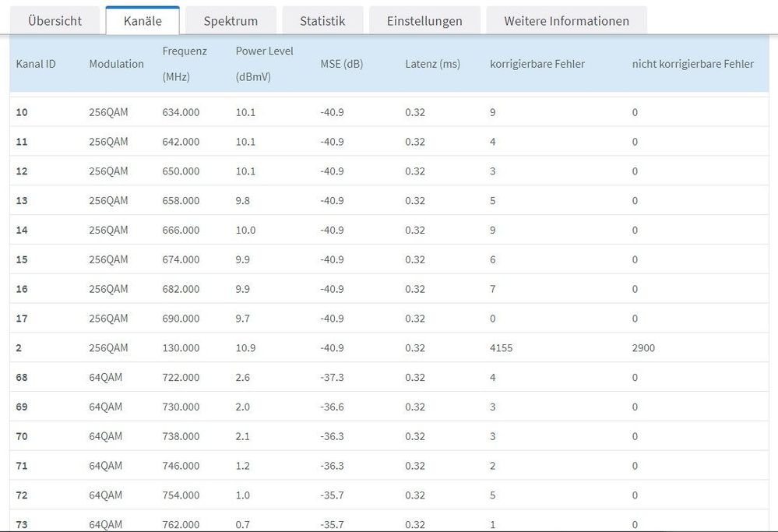Image resolution: width=778 pixels, height=532 pixels.
Task: Click frequency value 642.000
Action: (181, 142)
